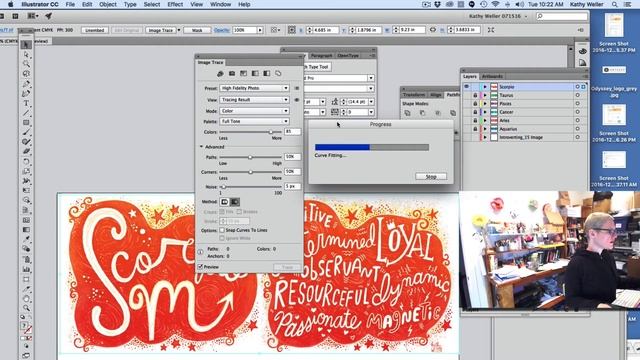640x360 pixels.
Task: Expand the Scorpio layer
Action: click(x=485, y=87)
